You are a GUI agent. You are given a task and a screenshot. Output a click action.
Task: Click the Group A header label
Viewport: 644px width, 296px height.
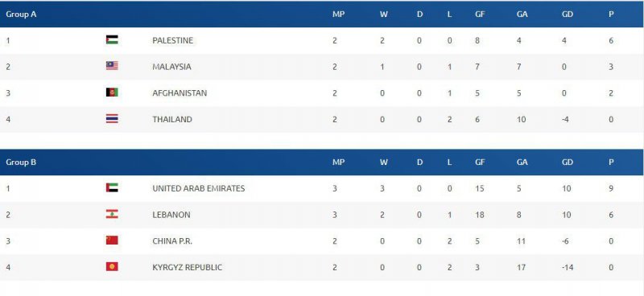[x=21, y=14]
